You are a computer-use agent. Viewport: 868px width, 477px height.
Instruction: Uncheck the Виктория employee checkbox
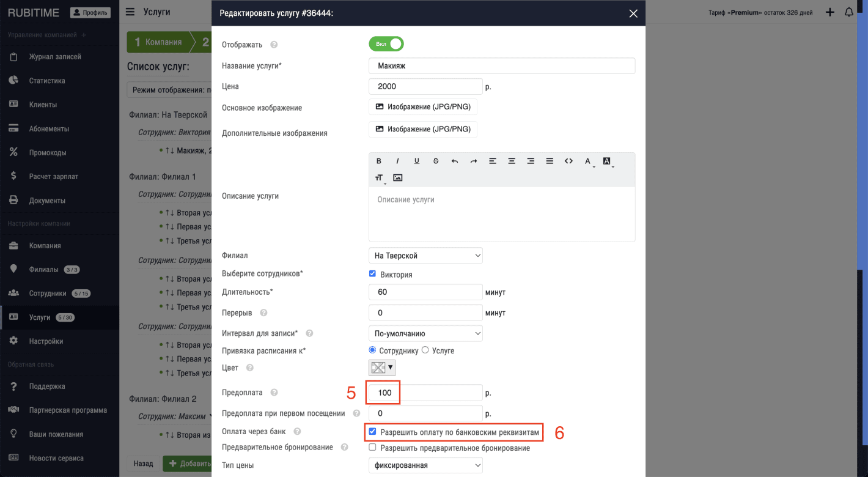coord(372,273)
